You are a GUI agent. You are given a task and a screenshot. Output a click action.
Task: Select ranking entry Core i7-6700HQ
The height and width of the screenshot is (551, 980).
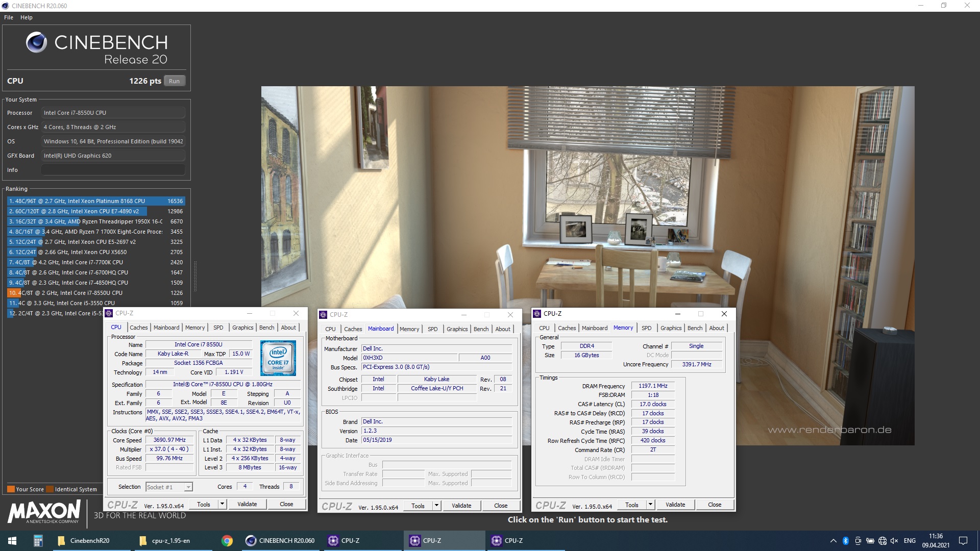[x=96, y=272]
